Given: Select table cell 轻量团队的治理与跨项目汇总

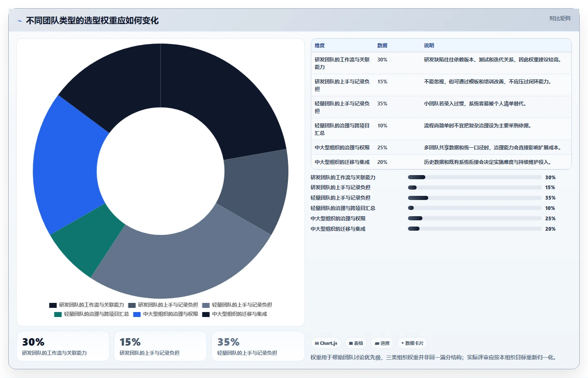Looking at the screenshot, I should click(x=342, y=129).
